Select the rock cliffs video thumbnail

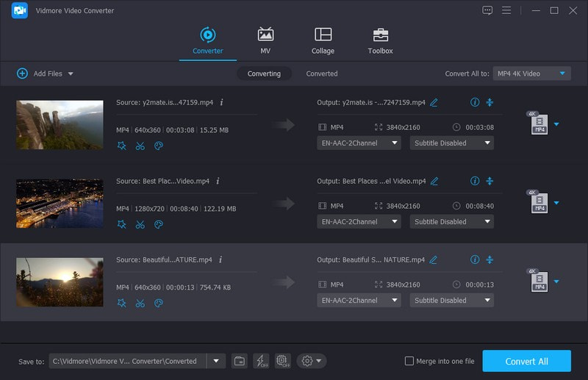(x=60, y=124)
